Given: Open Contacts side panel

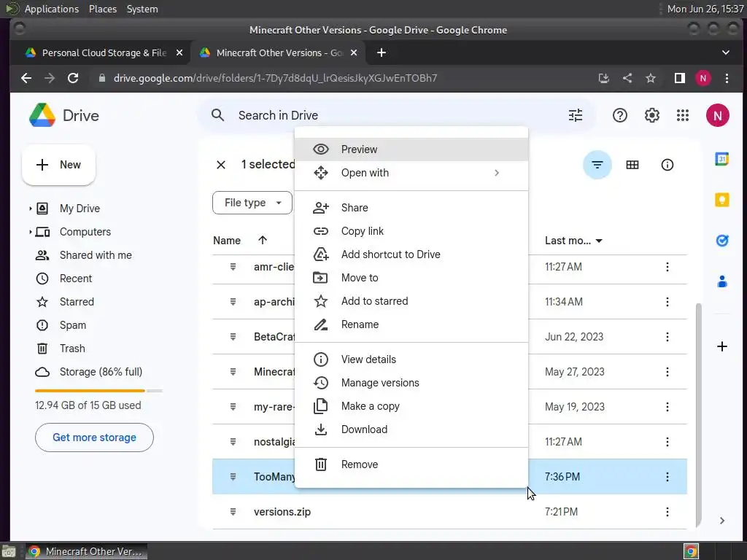Looking at the screenshot, I should click(721, 281).
